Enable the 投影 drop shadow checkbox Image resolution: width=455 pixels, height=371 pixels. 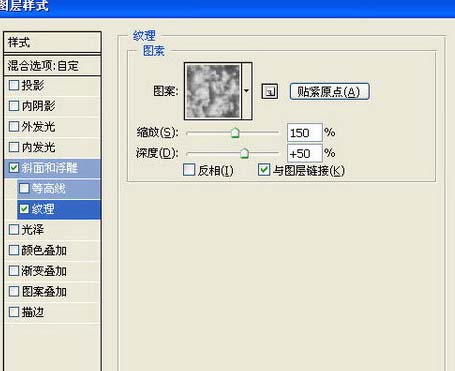(x=14, y=85)
